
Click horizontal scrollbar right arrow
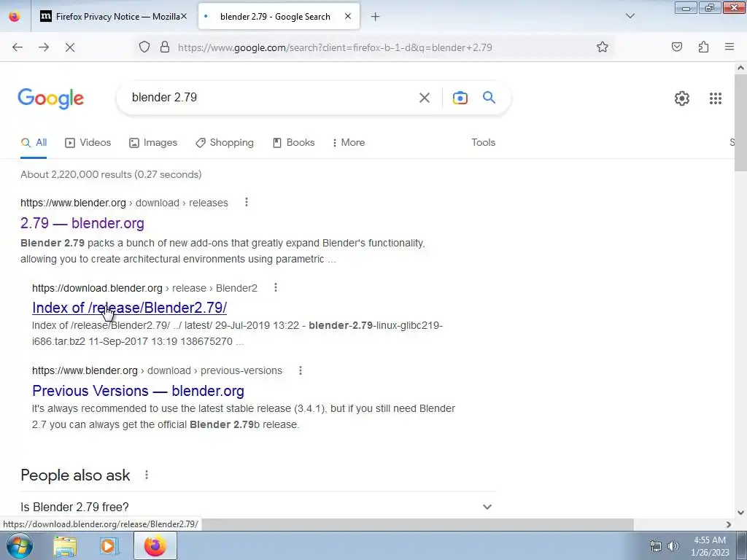point(729,524)
